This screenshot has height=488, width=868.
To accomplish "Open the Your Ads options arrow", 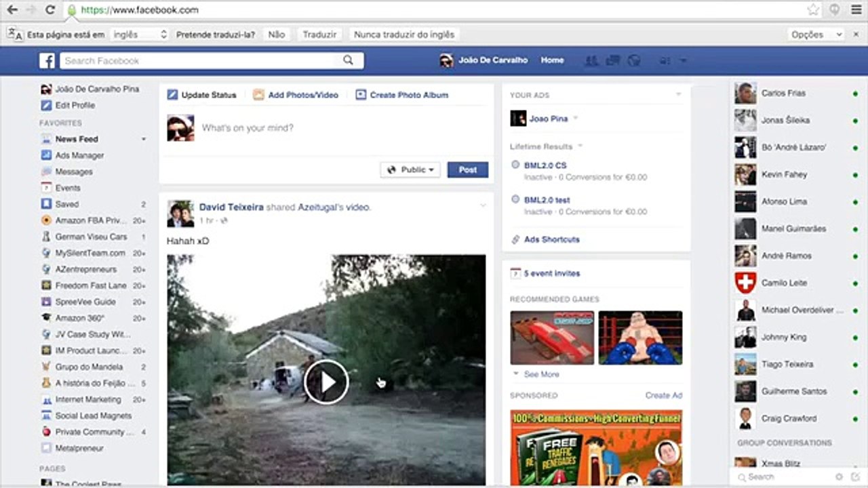I will [x=678, y=95].
